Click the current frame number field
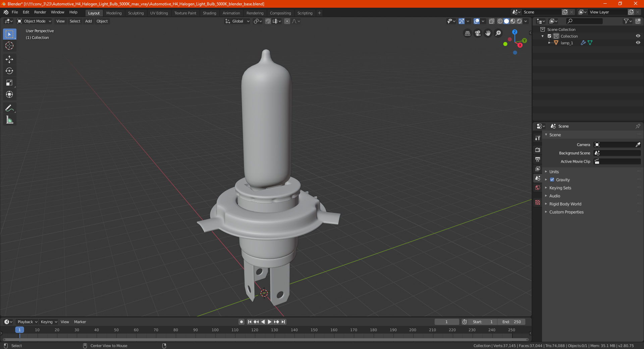 coord(446,322)
